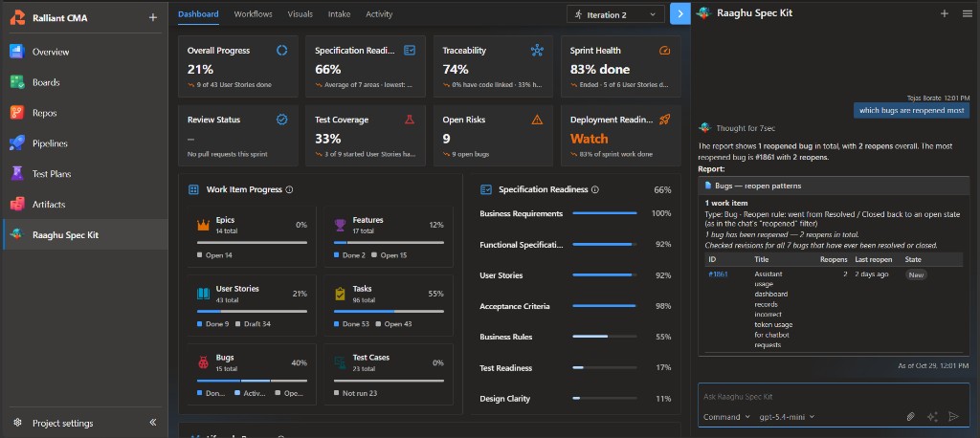The height and width of the screenshot is (438, 980).
Task: Click the Overall Progress circle icon
Action: (282, 51)
